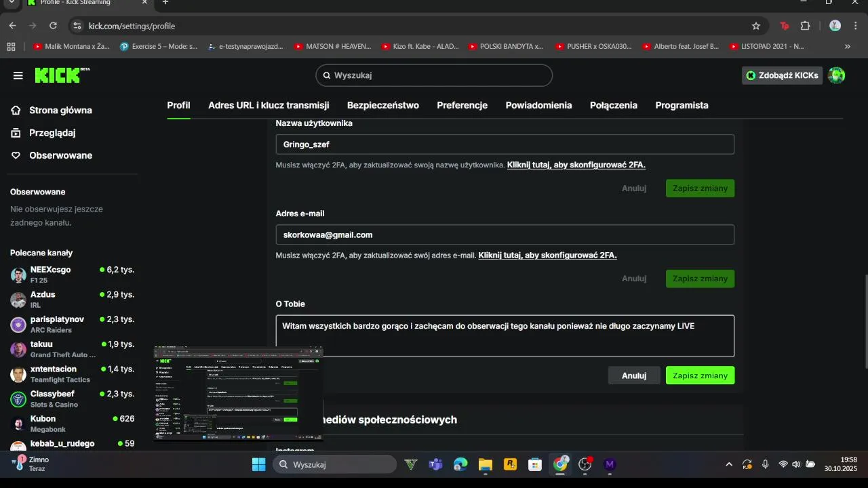The image size is (868, 488).
Task: Open the taskbar volume control
Action: point(796,464)
